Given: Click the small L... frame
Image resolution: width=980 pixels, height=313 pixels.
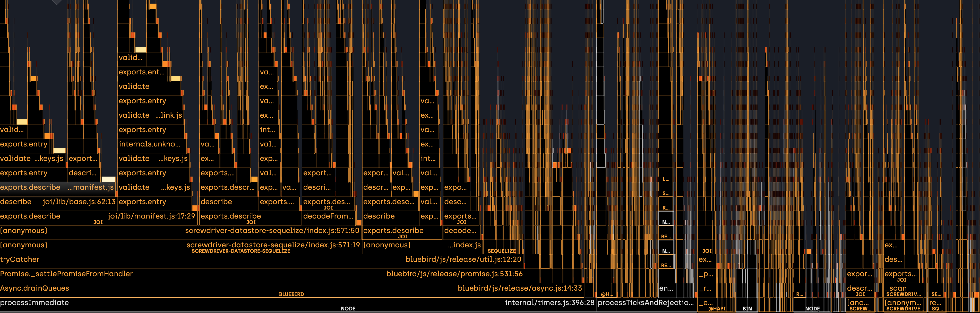Looking at the screenshot, I should point(666,175).
